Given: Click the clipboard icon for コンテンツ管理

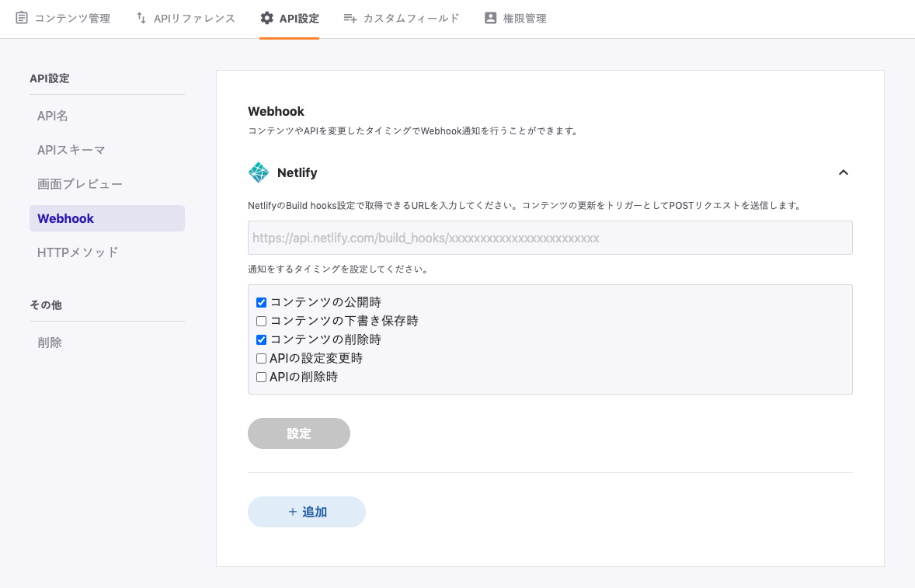Looking at the screenshot, I should (x=22, y=18).
